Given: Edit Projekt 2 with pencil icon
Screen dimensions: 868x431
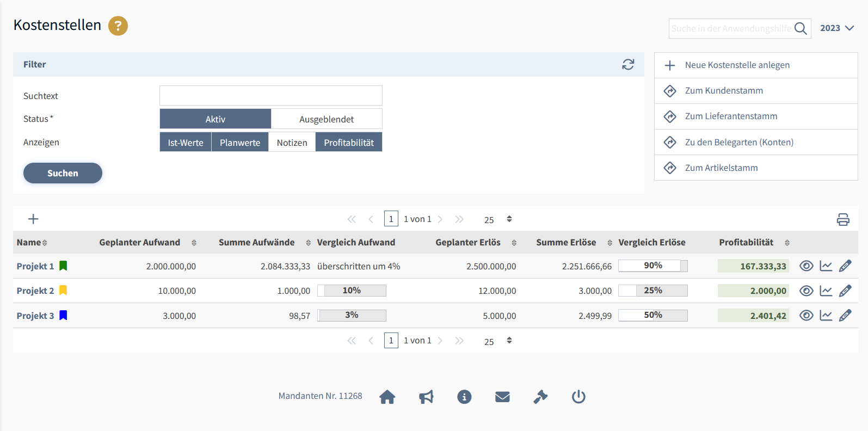Looking at the screenshot, I should [x=845, y=291].
